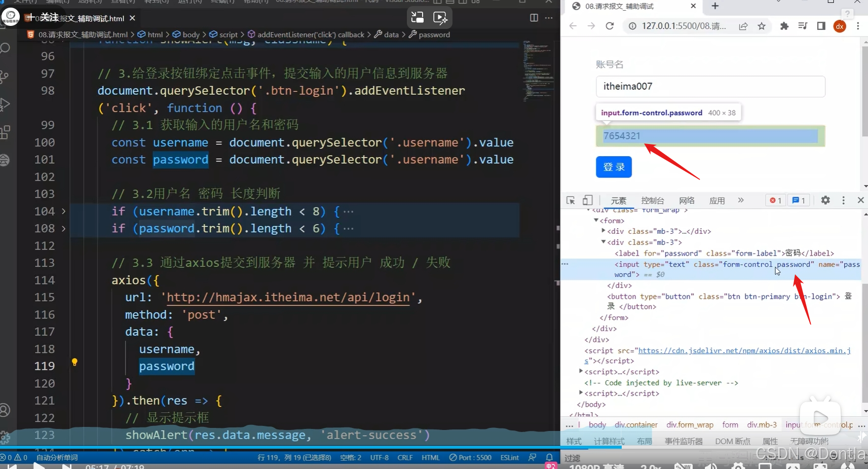This screenshot has width=868, height=469.
Task: Click the 账号名 username input field
Action: pyautogui.click(x=710, y=86)
